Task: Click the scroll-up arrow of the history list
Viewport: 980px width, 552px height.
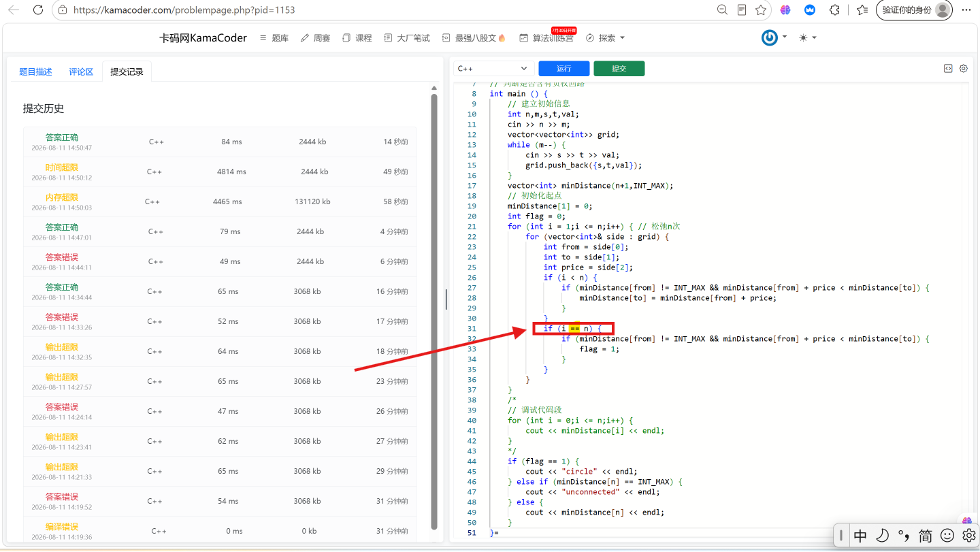Action: [434, 88]
